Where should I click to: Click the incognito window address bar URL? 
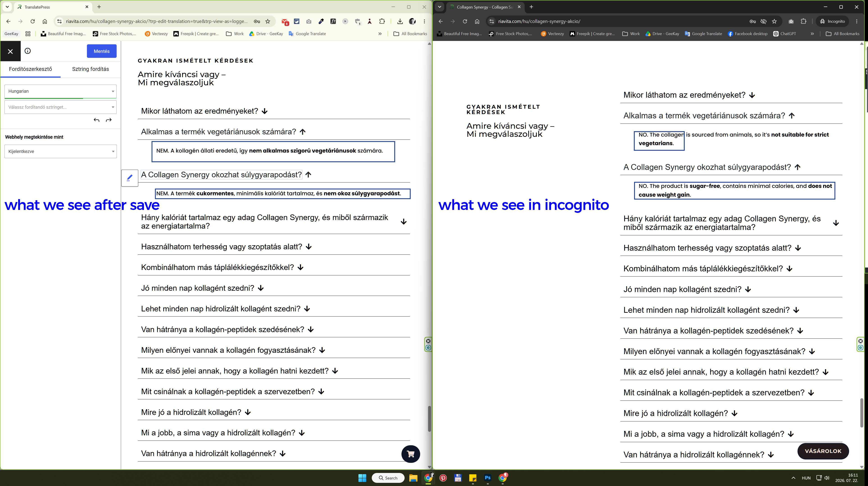pos(539,21)
